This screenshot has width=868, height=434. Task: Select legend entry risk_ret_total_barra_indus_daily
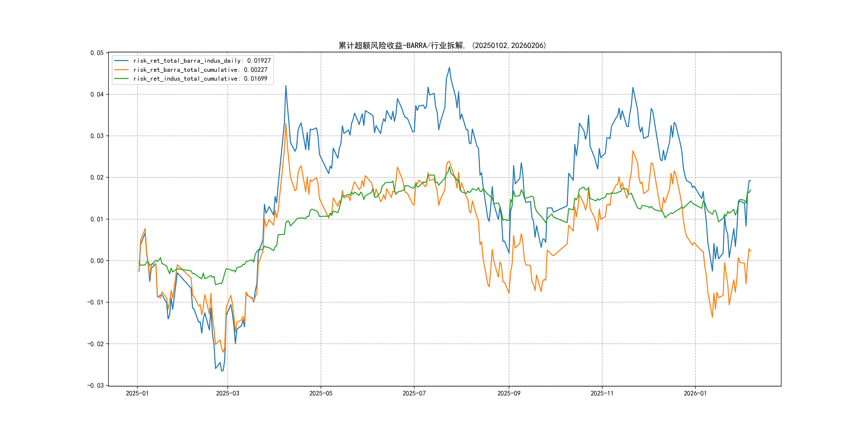pos(201,61)
